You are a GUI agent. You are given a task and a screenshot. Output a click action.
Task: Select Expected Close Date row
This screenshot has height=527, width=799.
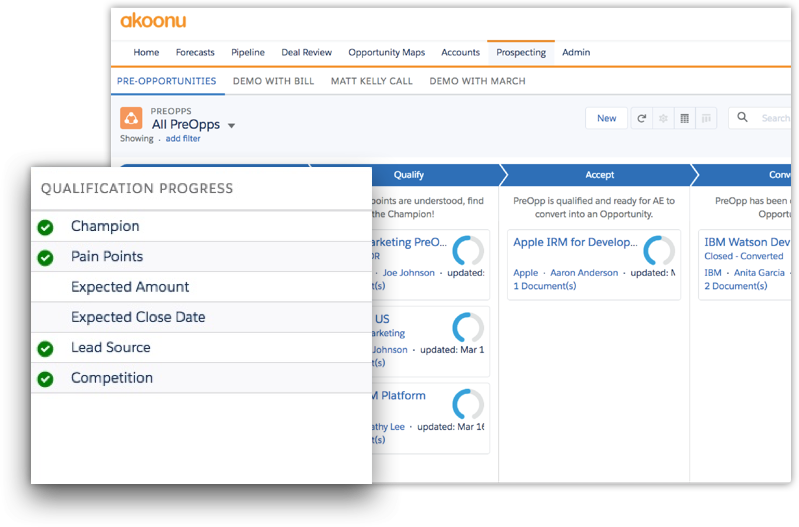(x=201, y=317)
